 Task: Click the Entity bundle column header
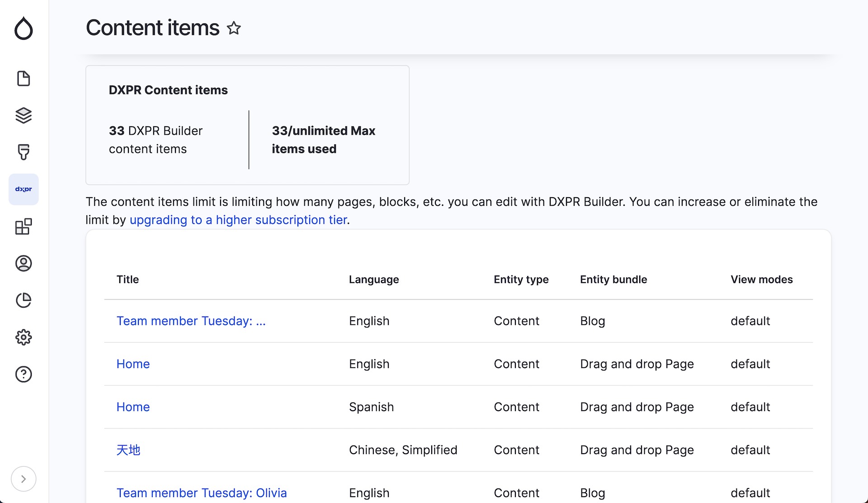pos(613,279)
